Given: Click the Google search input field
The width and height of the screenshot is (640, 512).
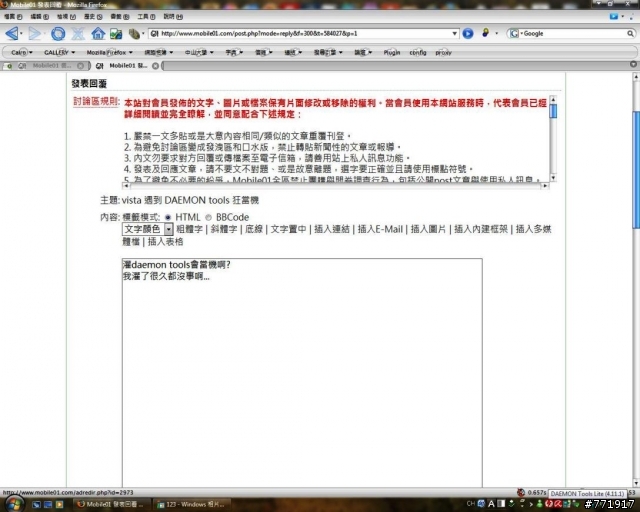Looking at the screenshot, I should 574,33.
